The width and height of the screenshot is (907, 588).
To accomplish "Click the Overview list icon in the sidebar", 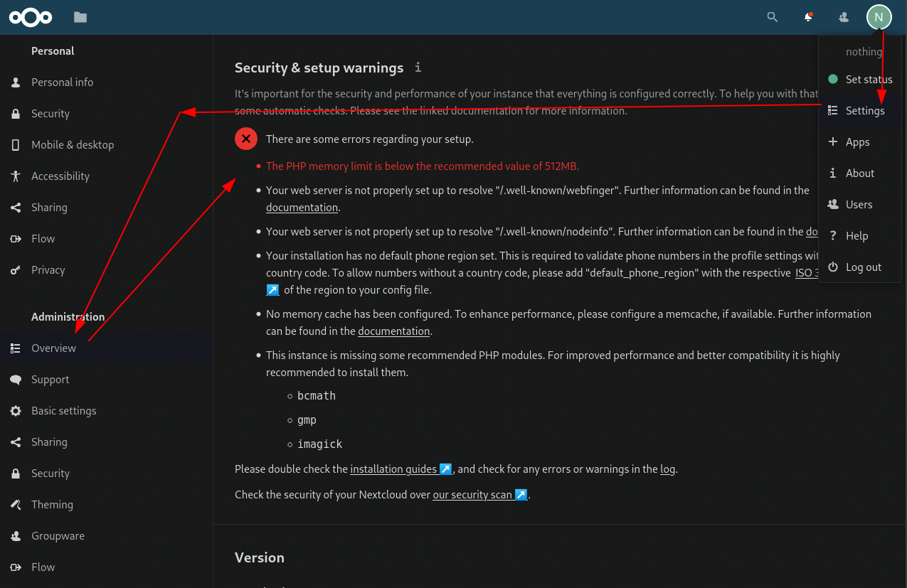I will (x=16, y=348).
